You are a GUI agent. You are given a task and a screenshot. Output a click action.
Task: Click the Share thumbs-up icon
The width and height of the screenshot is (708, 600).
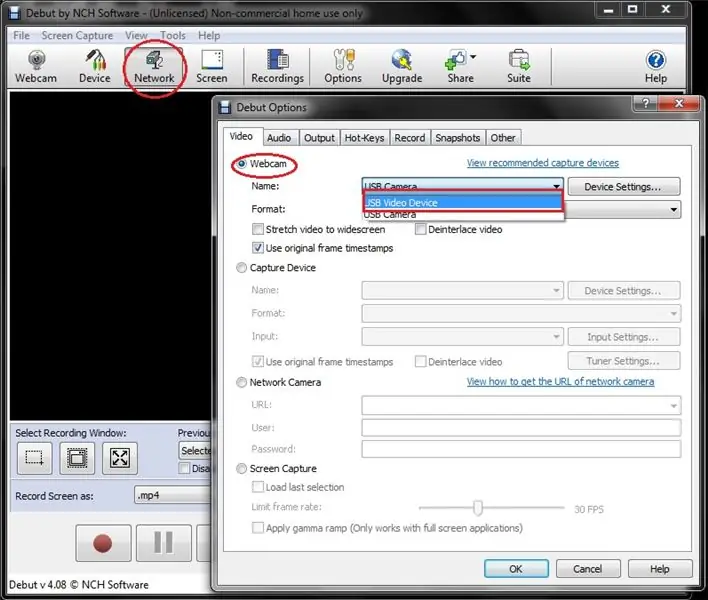click(x=456, y=60)
